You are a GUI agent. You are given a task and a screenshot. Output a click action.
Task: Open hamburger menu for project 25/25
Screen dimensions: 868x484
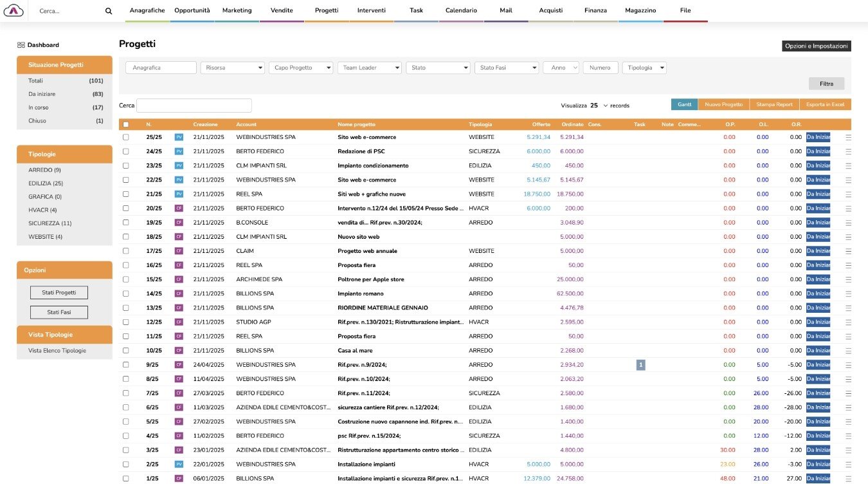tap(848, 137)
